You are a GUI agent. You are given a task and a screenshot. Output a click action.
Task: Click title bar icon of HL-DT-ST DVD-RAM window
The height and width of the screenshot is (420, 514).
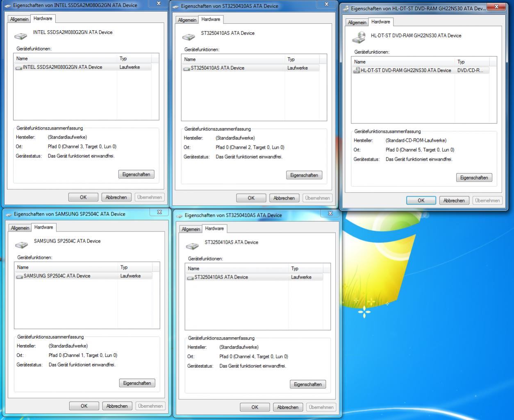coord(346,9)
